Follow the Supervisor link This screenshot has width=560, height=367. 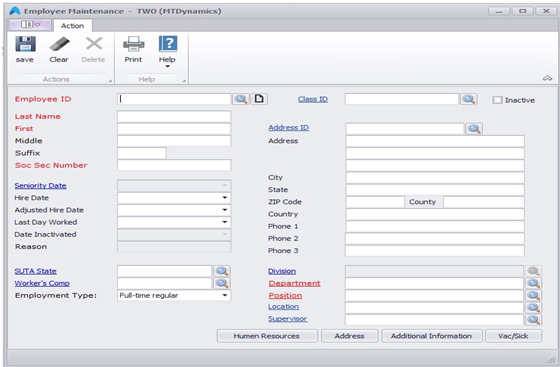288,319
